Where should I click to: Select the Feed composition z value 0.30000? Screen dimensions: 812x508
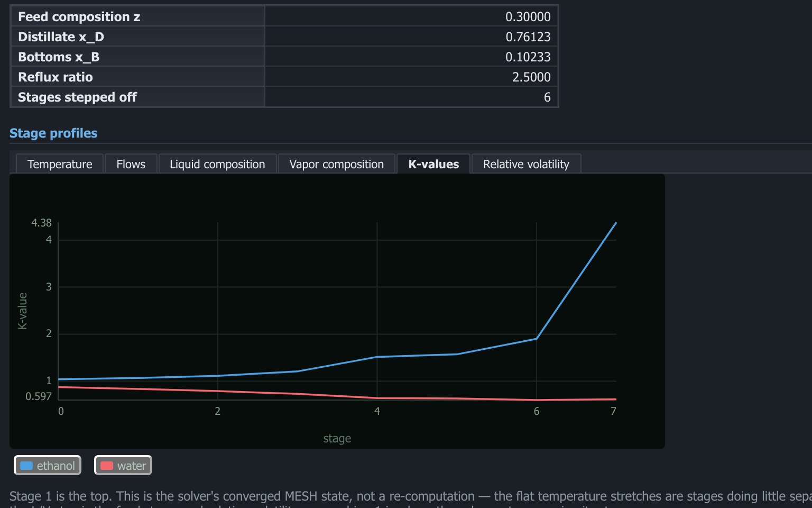[528, 17]
